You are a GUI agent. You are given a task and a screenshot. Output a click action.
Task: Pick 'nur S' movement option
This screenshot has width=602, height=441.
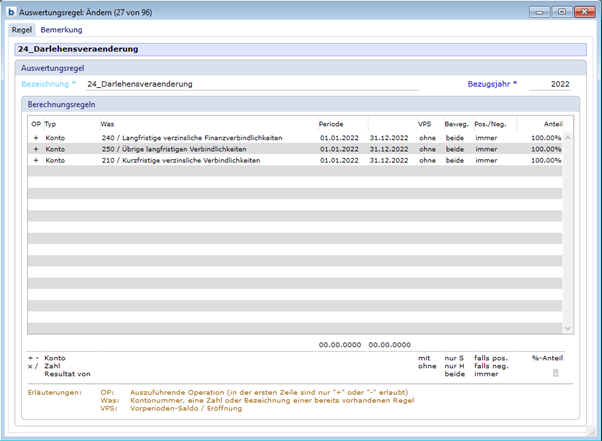(x=455, y=357)
